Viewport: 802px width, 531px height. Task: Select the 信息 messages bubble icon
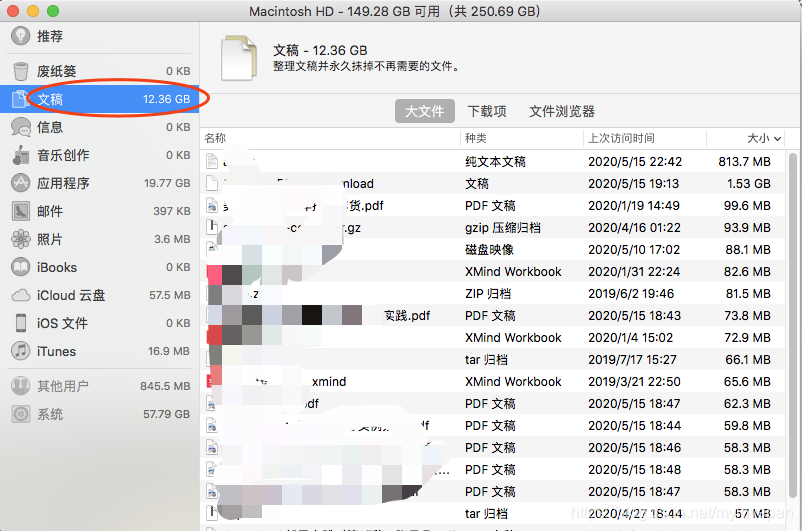pyautogui.click(x=20, y=127)
